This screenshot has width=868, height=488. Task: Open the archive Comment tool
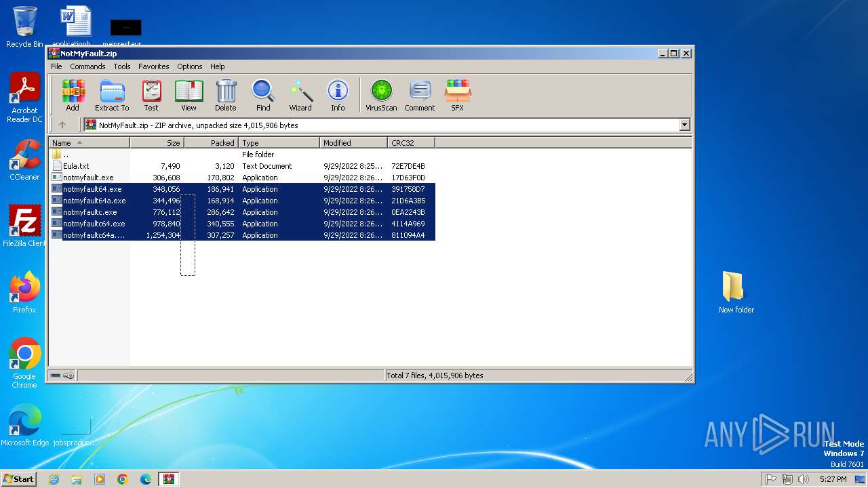(420, 96)
